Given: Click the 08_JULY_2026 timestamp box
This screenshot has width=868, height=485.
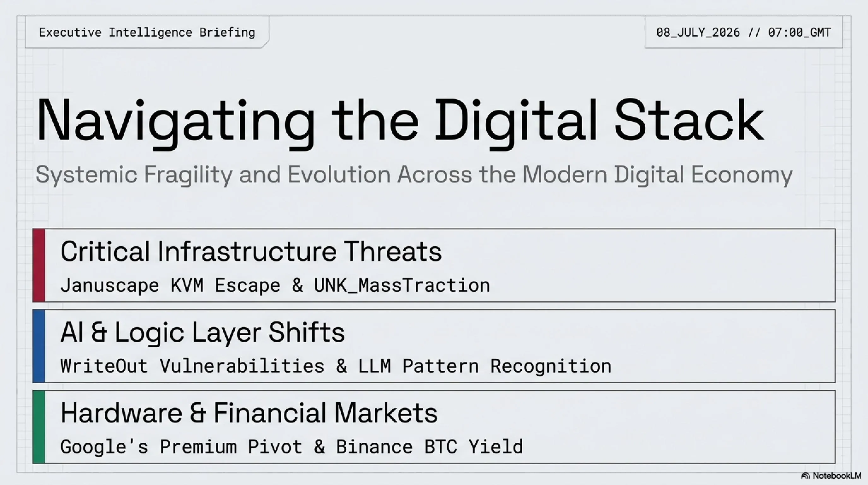Looking at the screenshot, I should coord(743,33).
